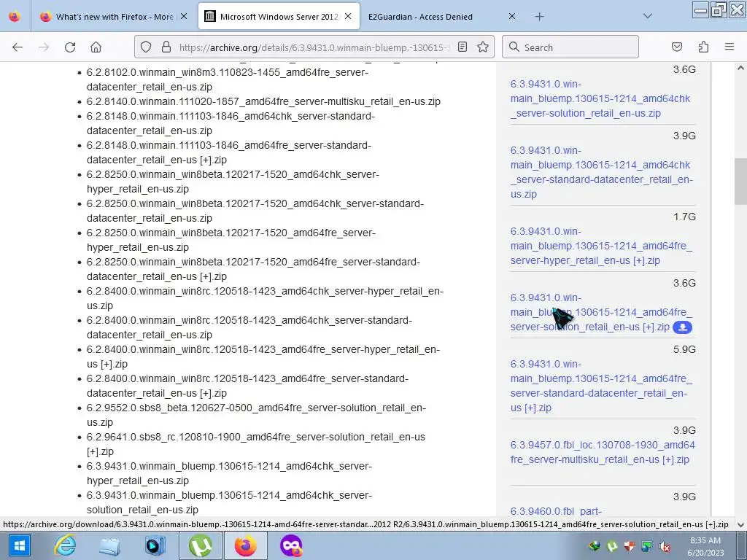Open a new tab with plus

coord(539,17)
